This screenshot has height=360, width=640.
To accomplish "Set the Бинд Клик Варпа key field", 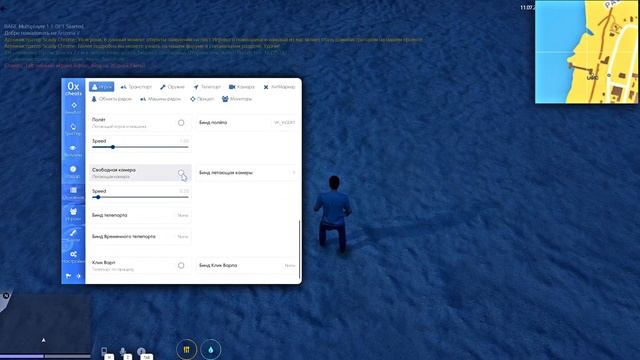I will click(247, 265).
